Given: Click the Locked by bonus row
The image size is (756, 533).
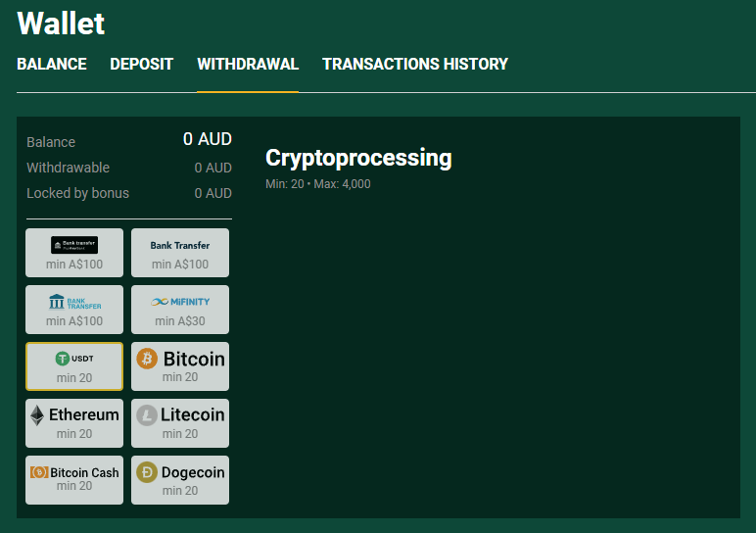Looking at the screenshot, I should (128, 193).
